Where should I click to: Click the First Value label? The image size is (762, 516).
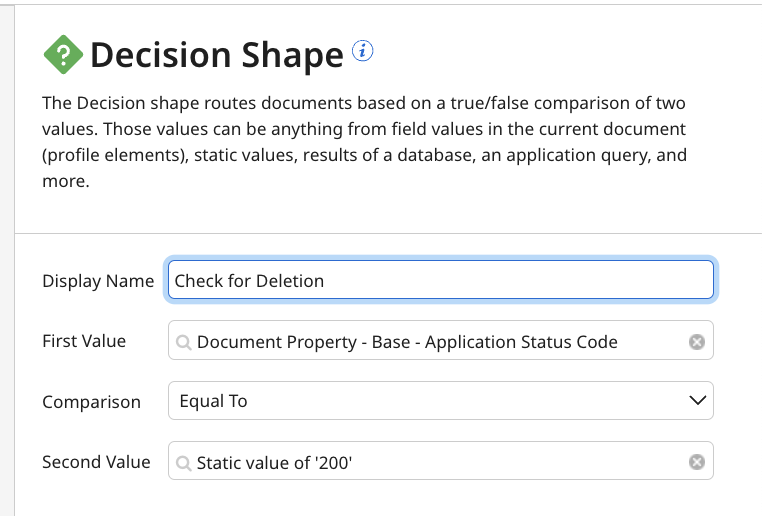point(84,341)
